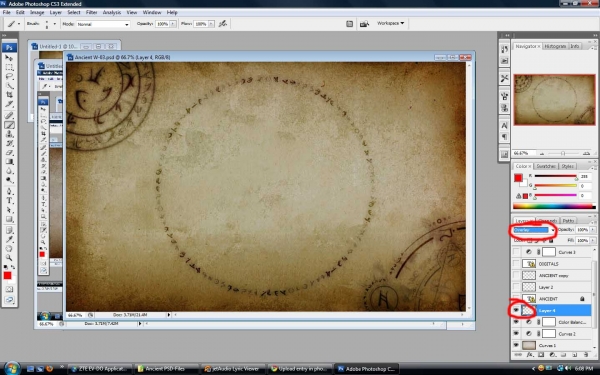Screen dimensions: 600x375
Task: Select the Move tool
Action: tap(9, 58)
